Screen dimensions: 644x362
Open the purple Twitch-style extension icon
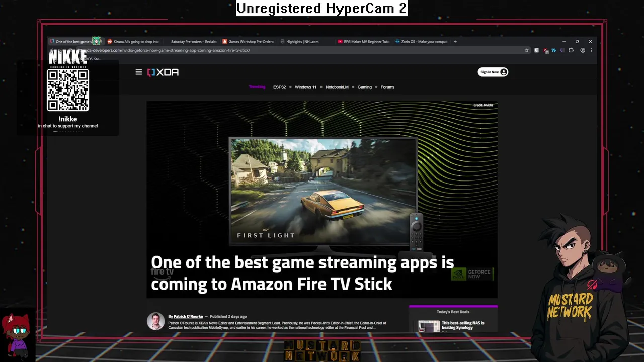[x=562, y=50]
